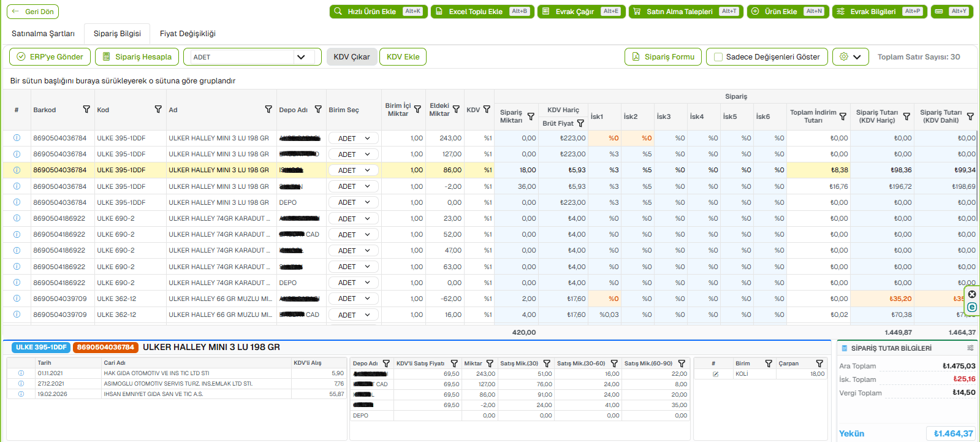This screenshot has height=442, width=980.
Task: Open Birim Seç dropdown in first row
Action: [x=353, y=139]
